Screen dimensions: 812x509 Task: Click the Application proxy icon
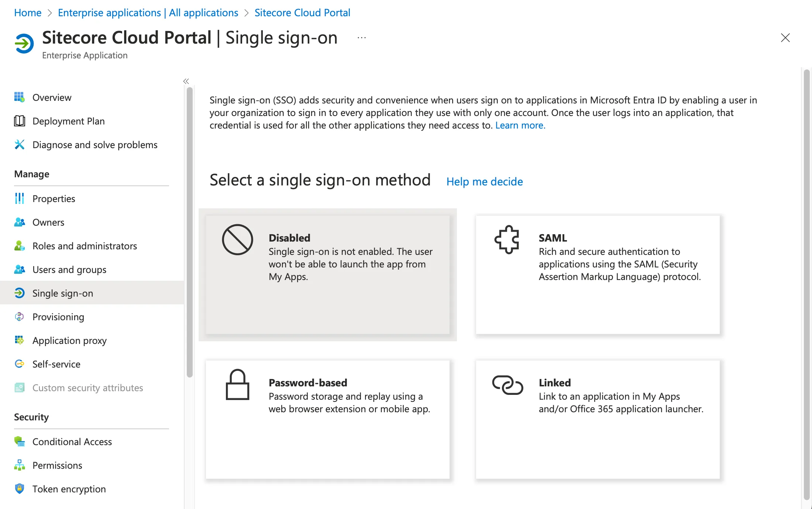[x=18, y=340]
